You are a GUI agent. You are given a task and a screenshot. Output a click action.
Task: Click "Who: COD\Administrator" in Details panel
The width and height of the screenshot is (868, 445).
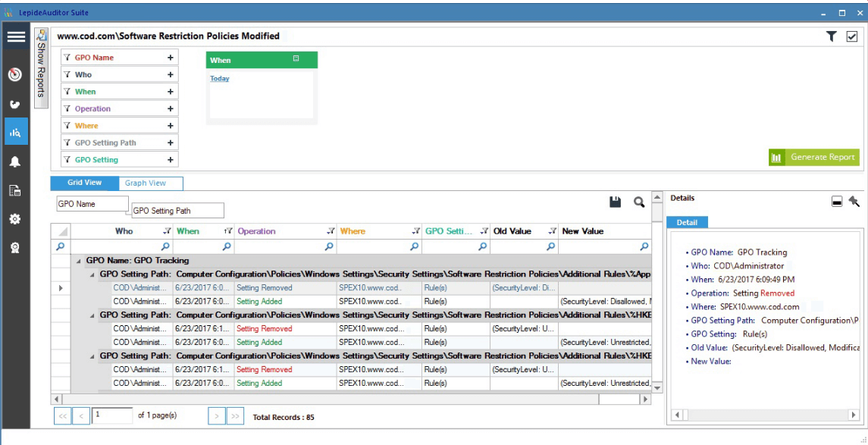coord(738,265)
